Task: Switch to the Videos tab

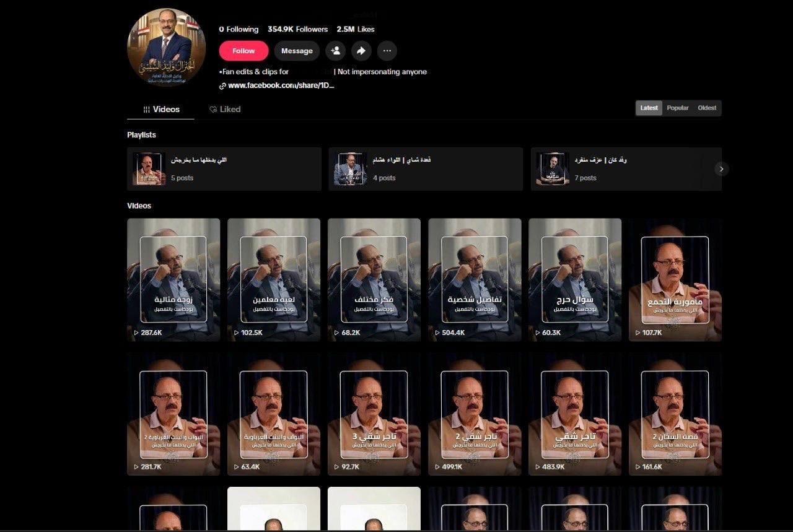Action: point(161,109)
